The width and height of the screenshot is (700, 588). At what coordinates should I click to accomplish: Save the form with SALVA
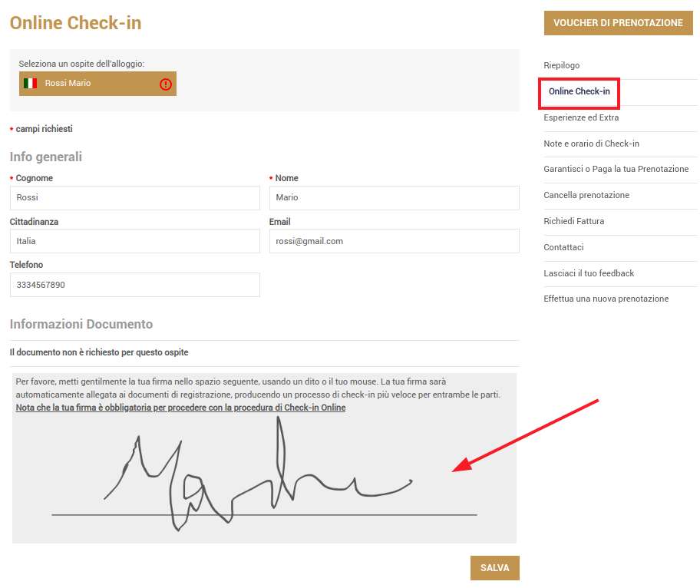point(494,567)
